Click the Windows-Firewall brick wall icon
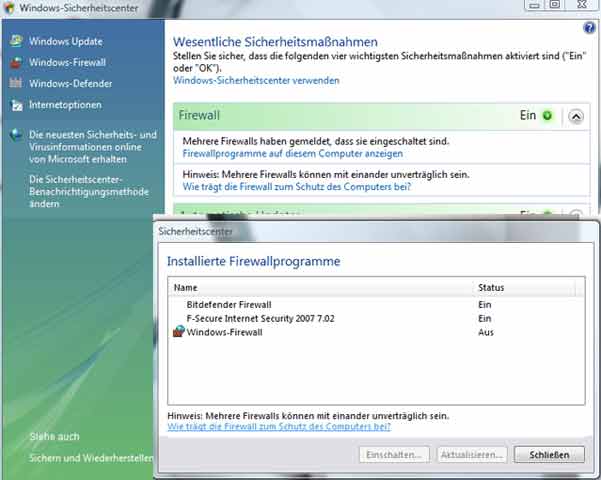The height and width of the screenshot is (480, 601). click(16, 62)
